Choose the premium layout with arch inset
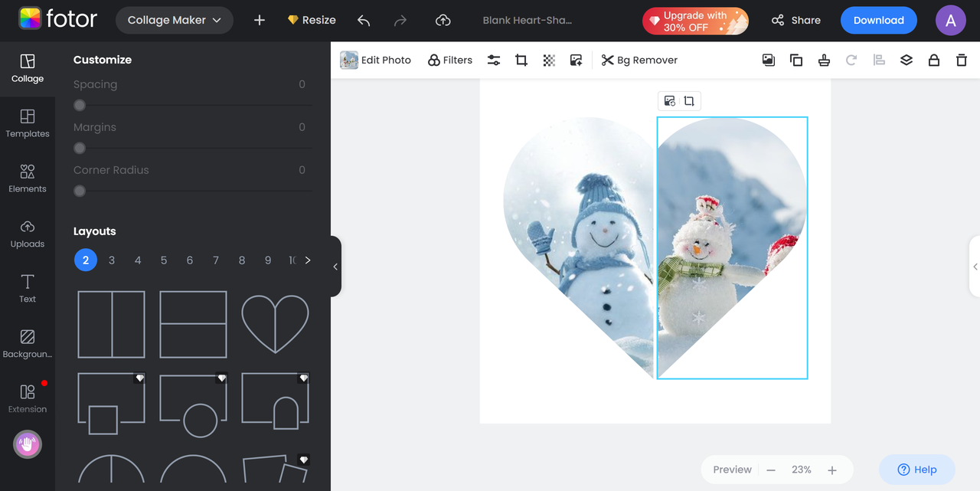The width and height of the screenshot is (980, 491). click(275, 402)
